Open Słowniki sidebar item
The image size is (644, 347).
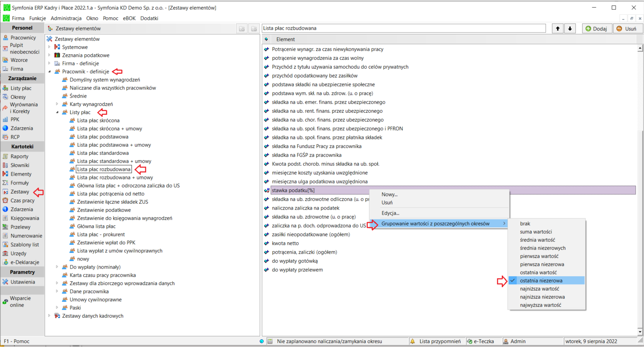tap(20, 165)
